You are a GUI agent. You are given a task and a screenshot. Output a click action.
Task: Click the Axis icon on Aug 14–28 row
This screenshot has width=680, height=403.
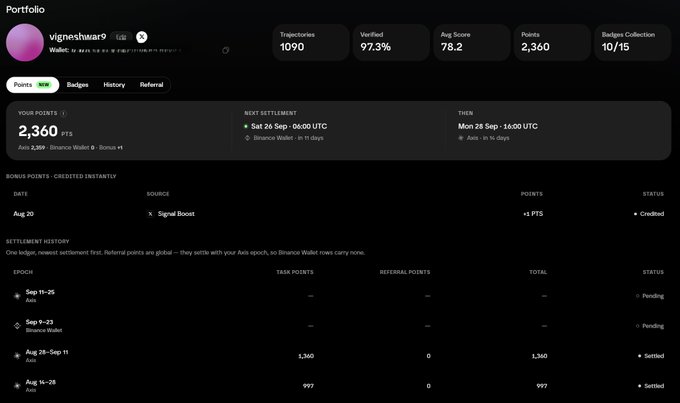pos(17,386)
